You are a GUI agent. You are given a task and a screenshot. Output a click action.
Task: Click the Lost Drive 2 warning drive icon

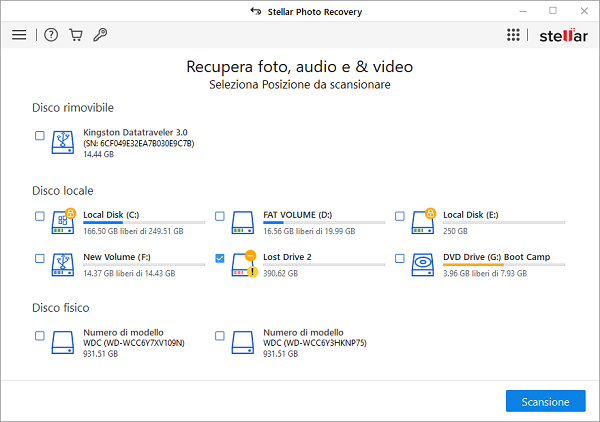[243, 263]
